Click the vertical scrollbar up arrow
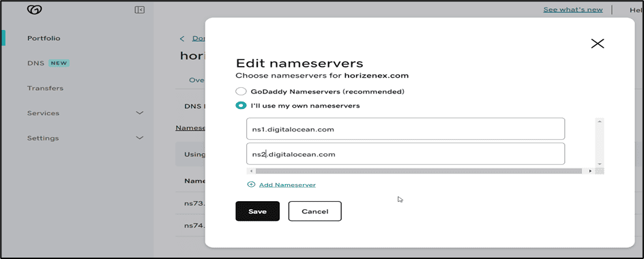This screenshot has height=259, width=644. click(599, 121)
